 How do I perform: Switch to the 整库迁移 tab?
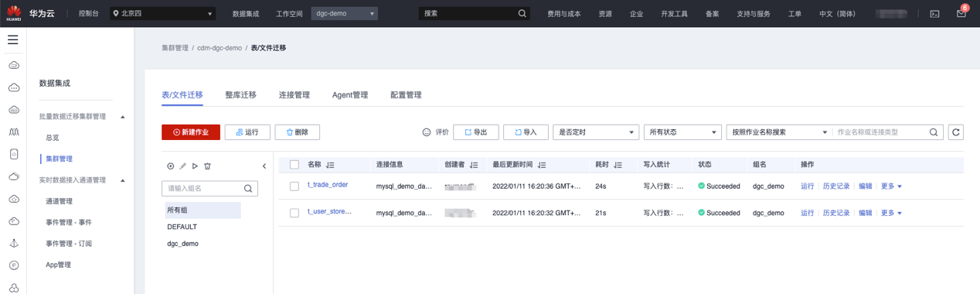(240, 95)
